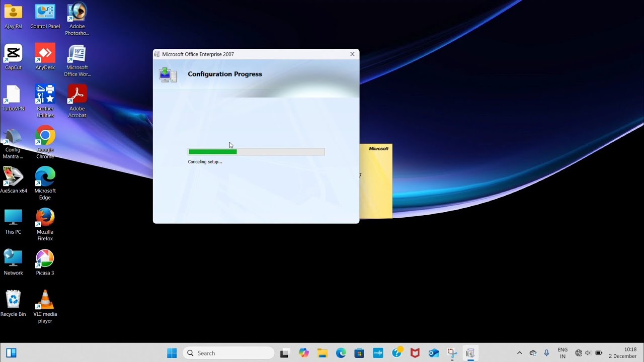Viewport: 644px width, 362px height.
Task: Open File Explorer from the taskbar
Action: [322, 353]
